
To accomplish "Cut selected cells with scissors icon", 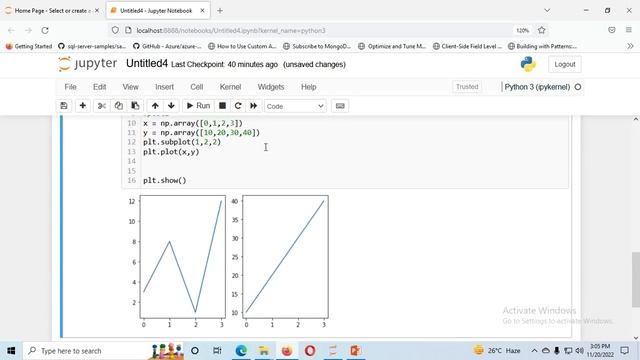I will pyautogui.click(x=102, y=106).
